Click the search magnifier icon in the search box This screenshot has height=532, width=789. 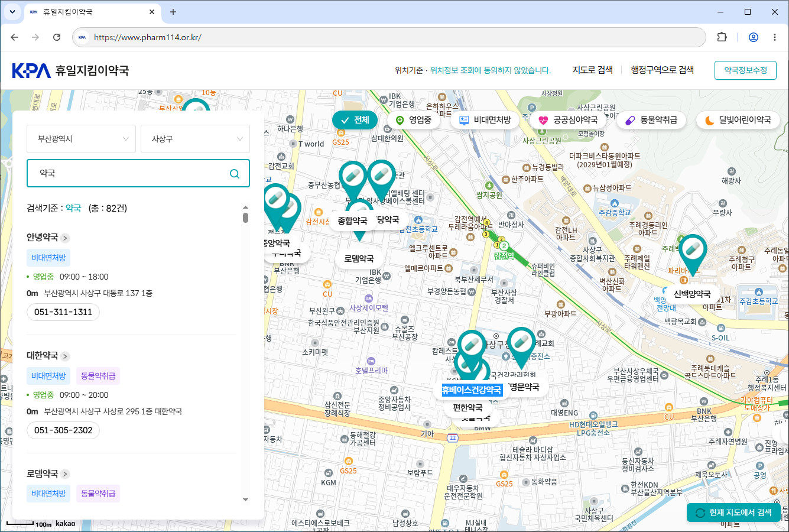point(235,173)
